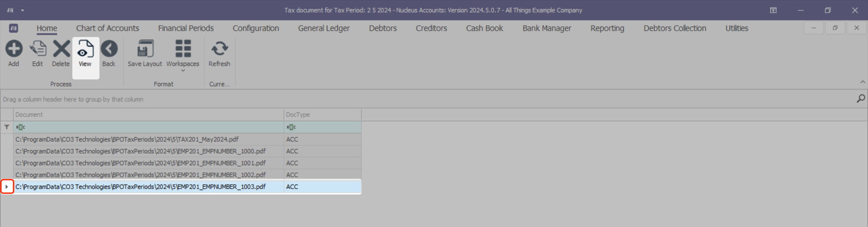Click the app icon in the title bar
Image resolution: width=868 pixels, height=227 pixels.
pos(10,10)
